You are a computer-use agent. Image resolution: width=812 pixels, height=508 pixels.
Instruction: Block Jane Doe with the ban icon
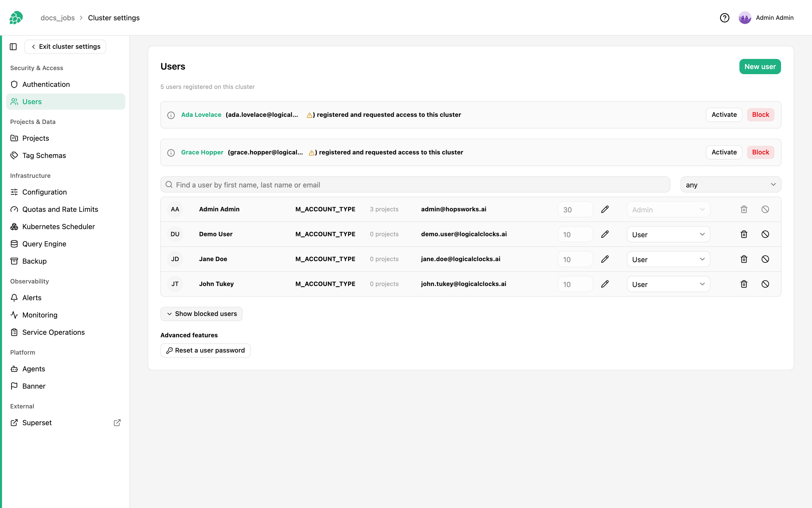point(765,259)
